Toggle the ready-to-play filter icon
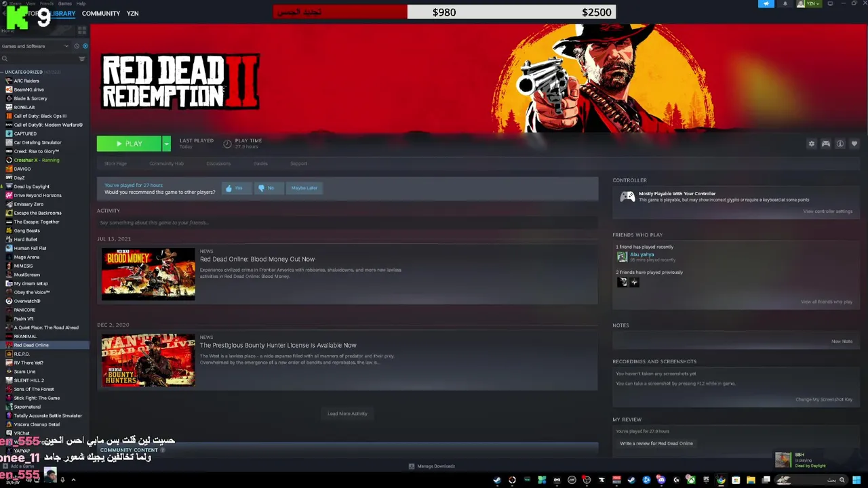 (x=85, y=46)
